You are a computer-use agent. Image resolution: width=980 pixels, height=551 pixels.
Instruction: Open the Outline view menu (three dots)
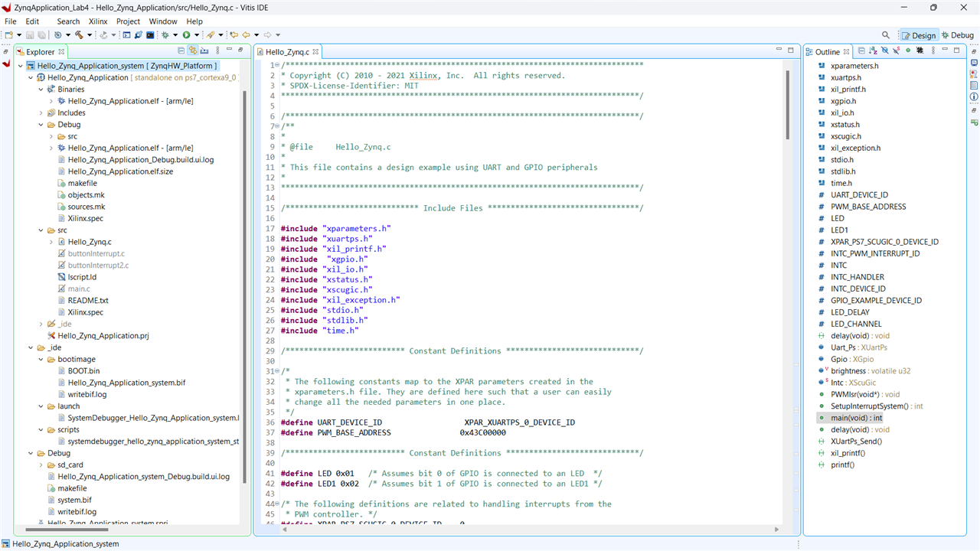pyautogui.click(x=933, y=51)
